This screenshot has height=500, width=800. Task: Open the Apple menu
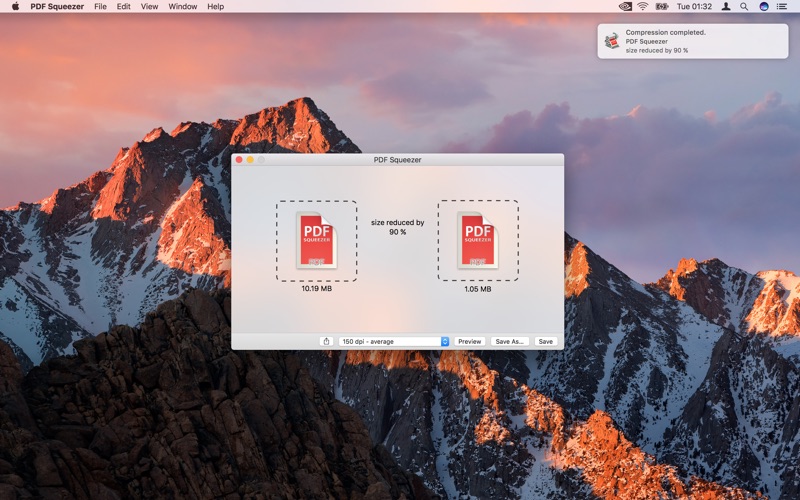click(15, 6)
